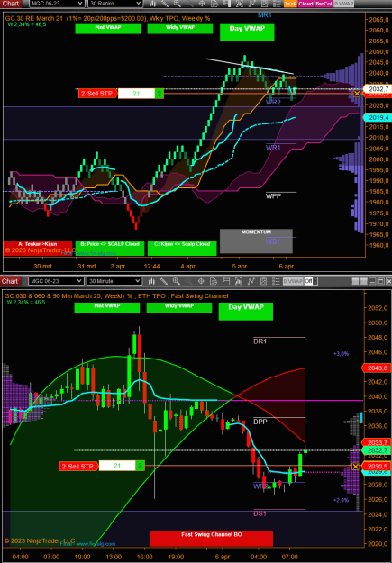Zoom in on the top Renko chart
Image resolution: width=392 pixels, height=563 pixels.
pyautogui.click(x=178, y=4)
